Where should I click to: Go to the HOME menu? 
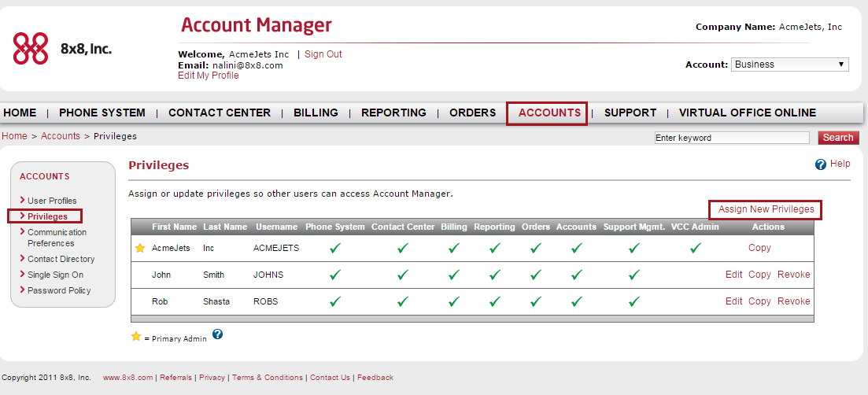[x=20, y=113]
